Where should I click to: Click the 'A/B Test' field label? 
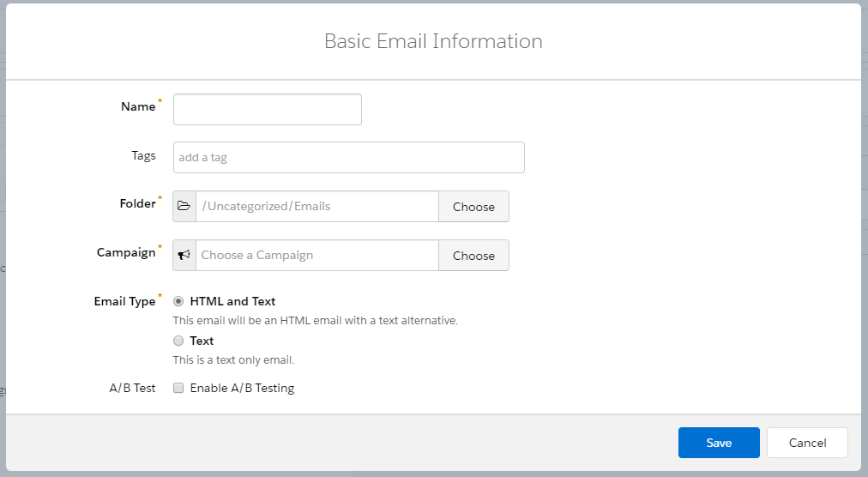pos(132,388)
